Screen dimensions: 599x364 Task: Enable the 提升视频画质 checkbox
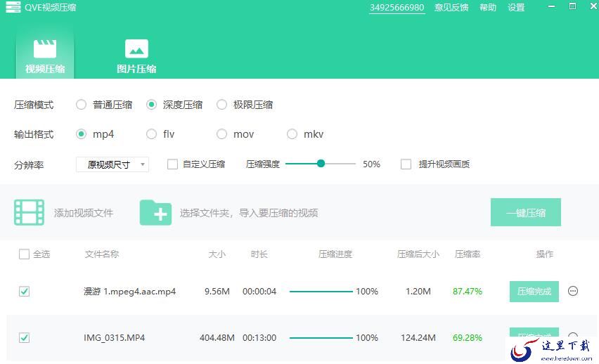click(x=406, y=164)
